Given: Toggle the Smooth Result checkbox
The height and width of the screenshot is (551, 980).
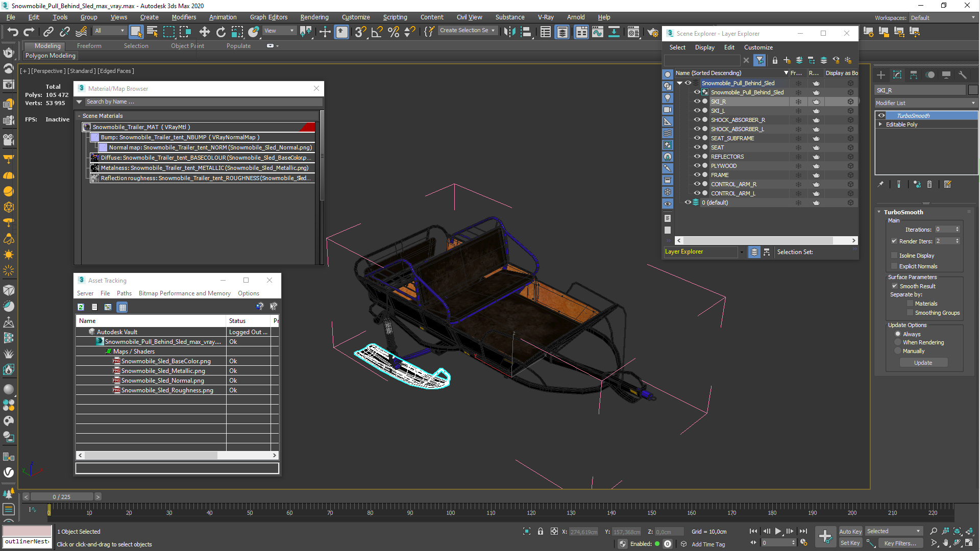Looking at the screenshot, I should pyautogui.click(x=895, y=286).
